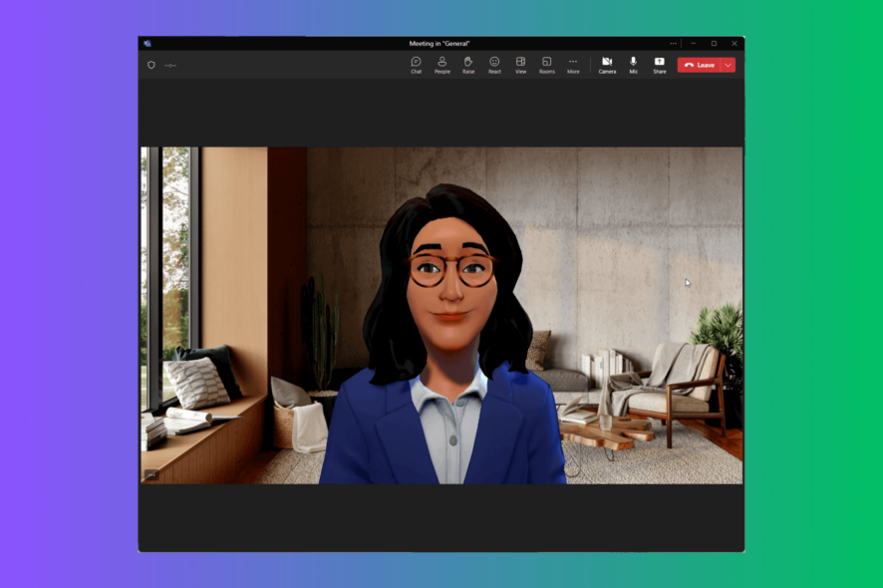Open the More (...) toolbar menu
This screenshot has width=883, height=588.
pyautogui.click(x=573, y=64)
